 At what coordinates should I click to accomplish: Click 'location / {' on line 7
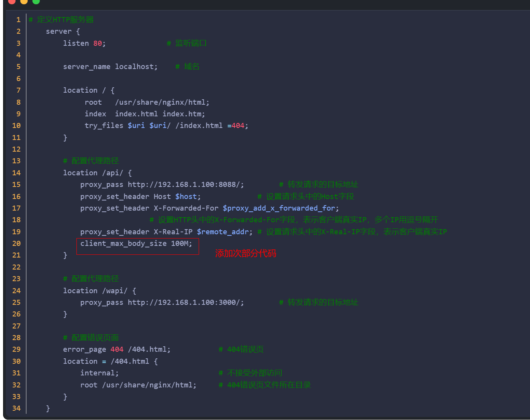[x=89, y=90]
